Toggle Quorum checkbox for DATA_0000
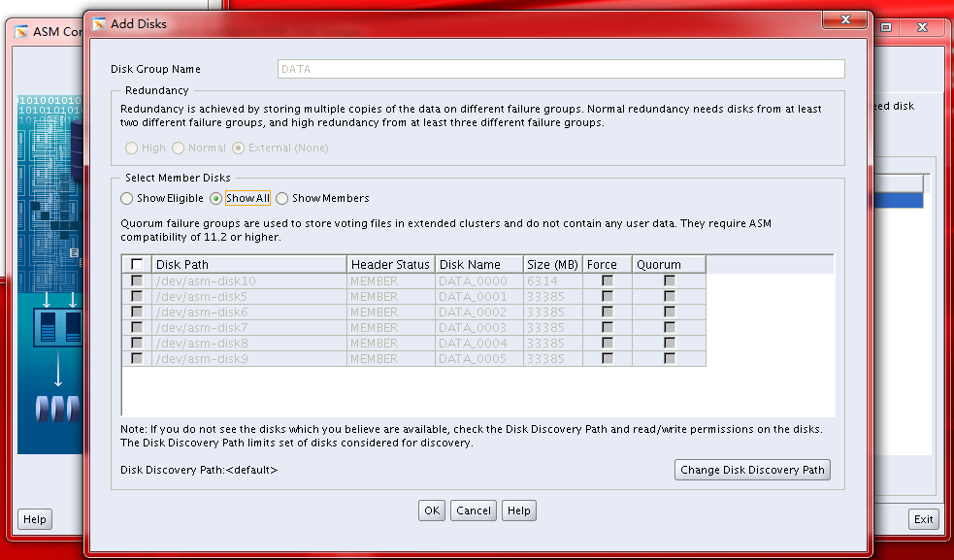954x560 pixels. pos(670,280)
